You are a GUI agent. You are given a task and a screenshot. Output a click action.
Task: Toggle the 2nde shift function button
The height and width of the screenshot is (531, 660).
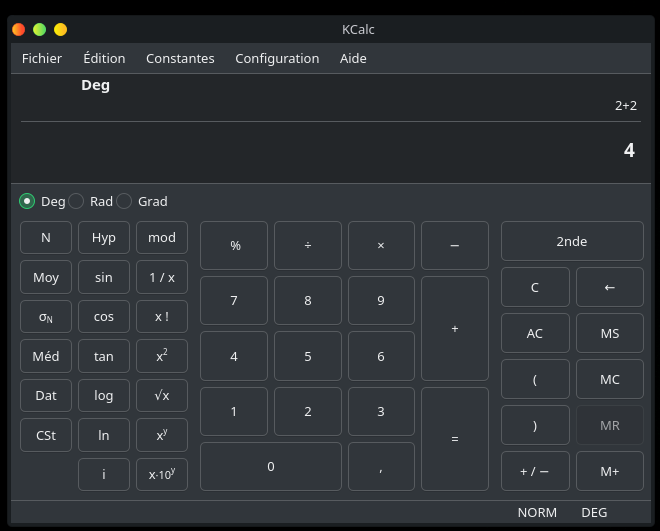coord(572,241)
